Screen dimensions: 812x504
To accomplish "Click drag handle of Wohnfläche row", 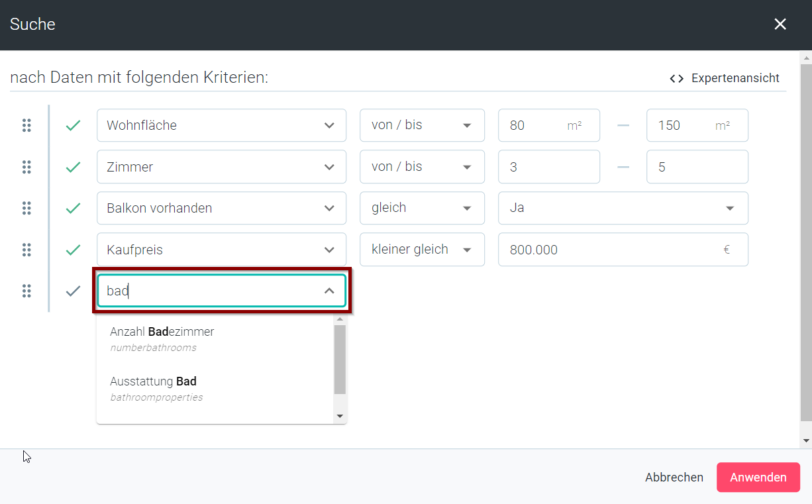I will pyautogui.click(x=26, y=125).
